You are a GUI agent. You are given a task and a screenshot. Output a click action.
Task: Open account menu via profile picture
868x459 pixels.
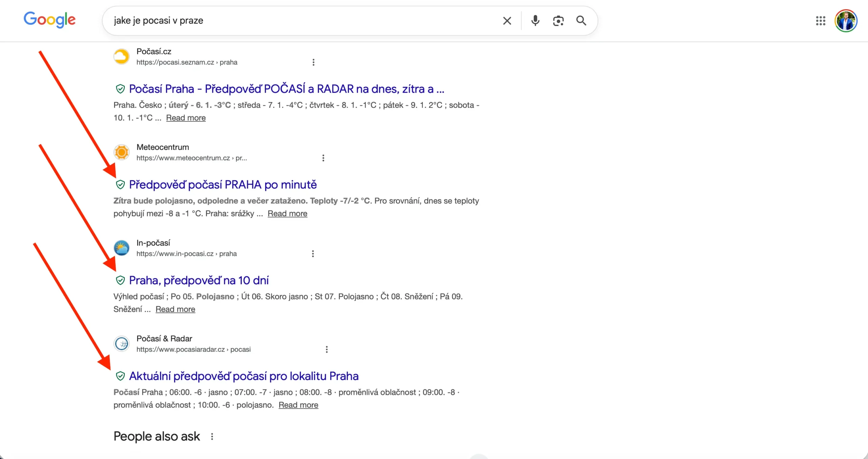pyautogui.click(x=846, y=21)
